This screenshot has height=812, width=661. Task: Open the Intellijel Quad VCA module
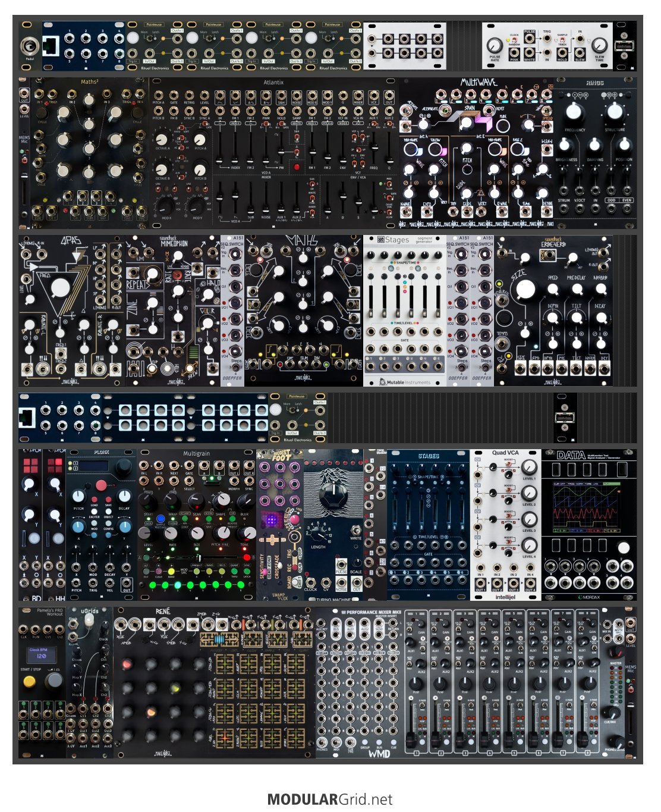(505, 525)
